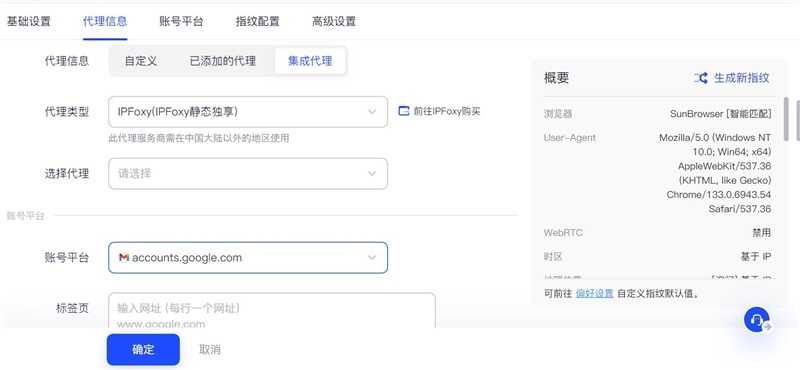Go to the 账号平台 tab
Screen dimensions: 800x370
(181, 21)
